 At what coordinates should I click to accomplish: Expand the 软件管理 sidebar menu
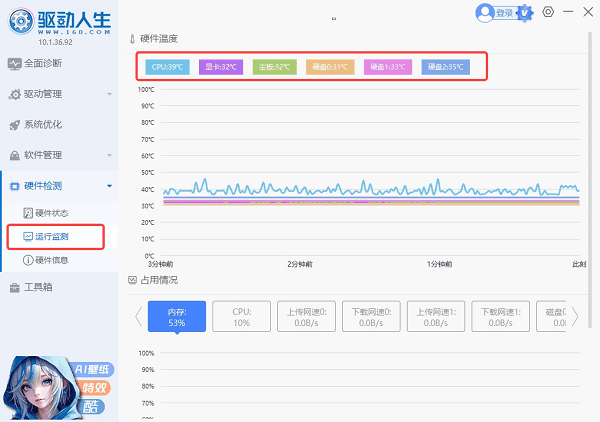tap(58, 155)
